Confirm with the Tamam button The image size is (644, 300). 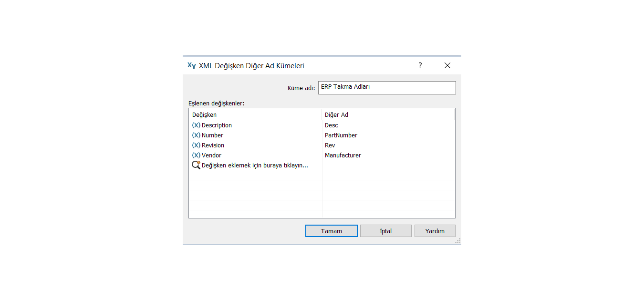pyautogui.click(x=332, y=231)
